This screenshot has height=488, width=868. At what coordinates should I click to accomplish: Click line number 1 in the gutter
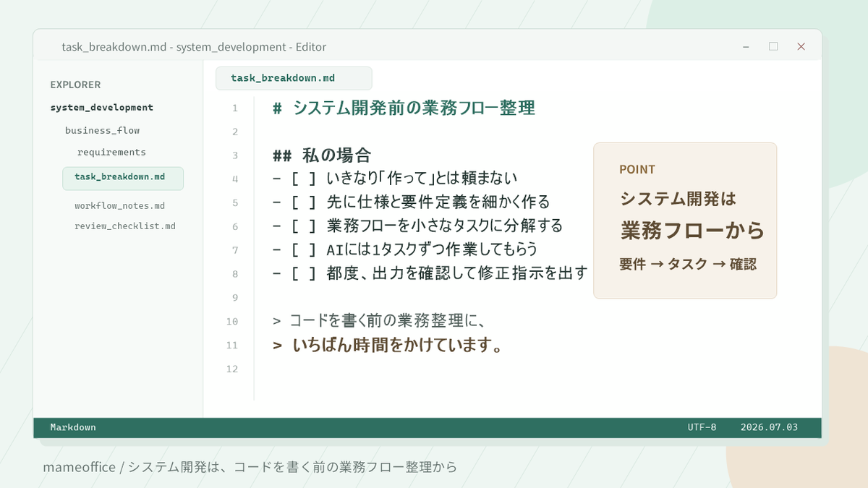pyautogui.click(x=234, y=108)
